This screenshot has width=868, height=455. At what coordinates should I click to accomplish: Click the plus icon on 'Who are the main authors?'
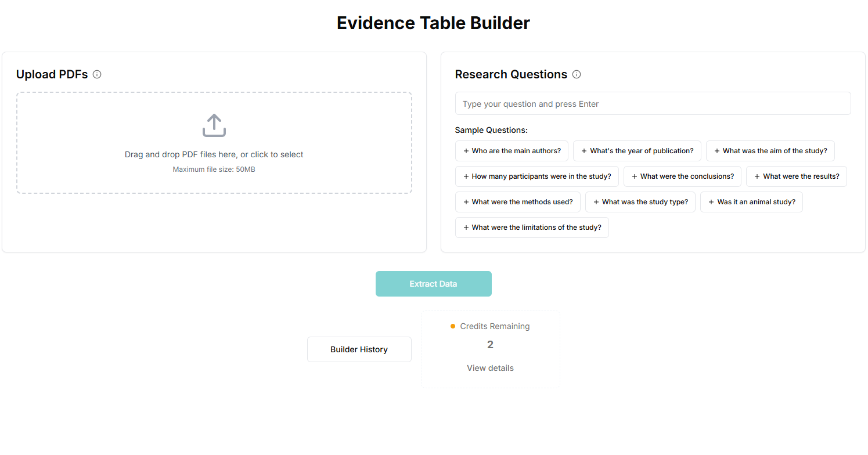pyautogui.click(x=465, y=151)
